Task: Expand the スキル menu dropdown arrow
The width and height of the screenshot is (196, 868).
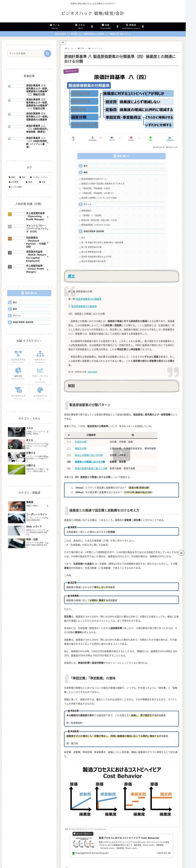Action: pyautogui.click(x=92, y=26)
